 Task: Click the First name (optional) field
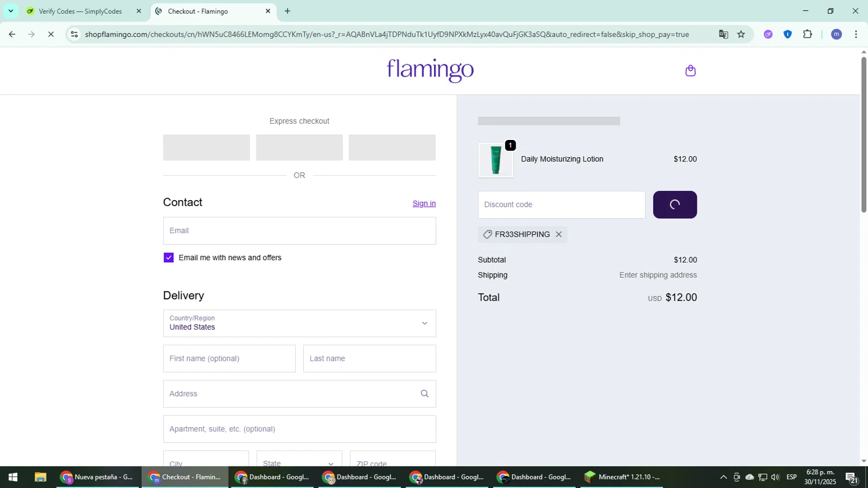(x=229, y=358)
